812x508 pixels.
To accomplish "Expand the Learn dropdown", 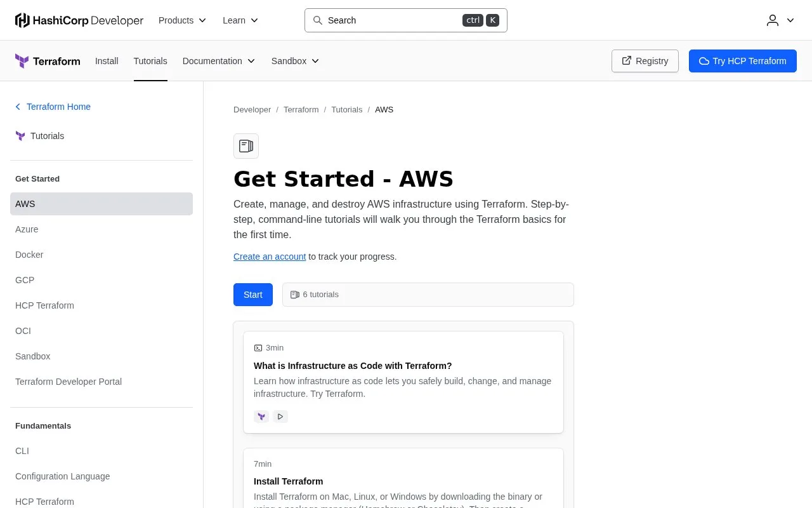I will pyautogui.click(x=240, y=20).
